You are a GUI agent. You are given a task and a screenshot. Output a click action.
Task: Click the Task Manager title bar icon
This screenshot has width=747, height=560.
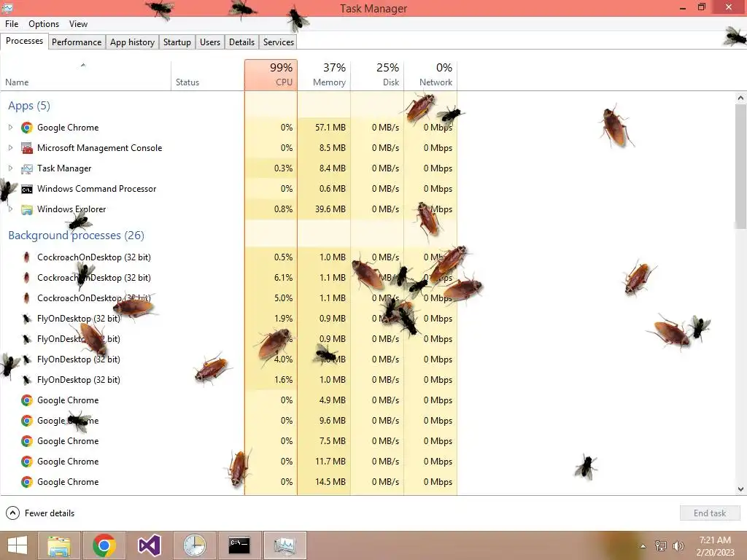[x=7, y=7]
